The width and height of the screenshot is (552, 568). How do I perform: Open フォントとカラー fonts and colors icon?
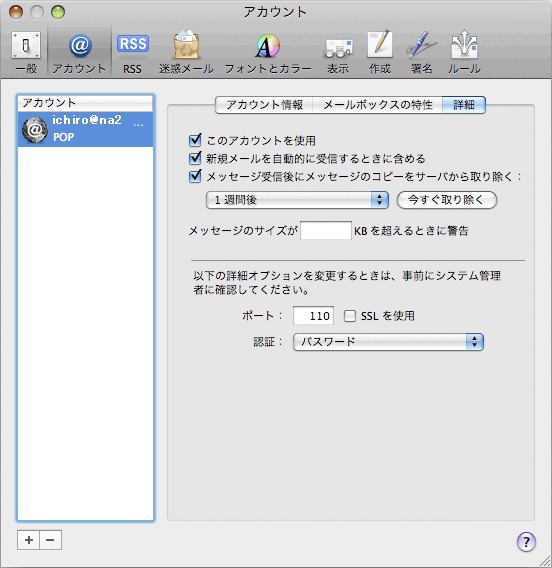pos(268,52)
